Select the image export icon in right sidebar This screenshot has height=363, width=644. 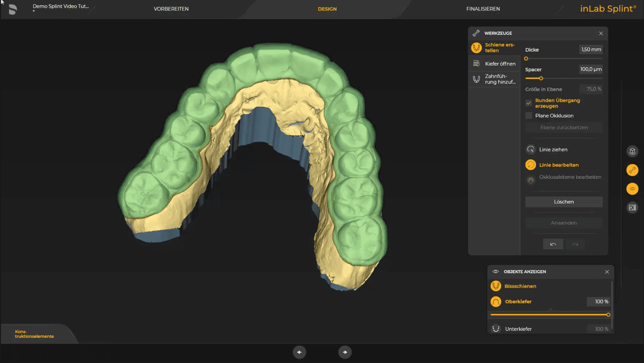point(632,207)
